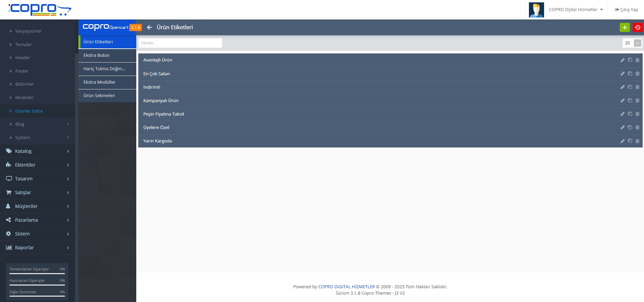
Task: Edit the Avantajlı Ürün label
Action: 622,60
